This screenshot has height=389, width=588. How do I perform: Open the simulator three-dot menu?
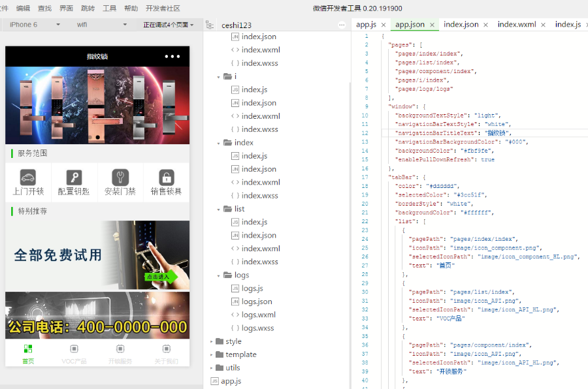(172, 57)
